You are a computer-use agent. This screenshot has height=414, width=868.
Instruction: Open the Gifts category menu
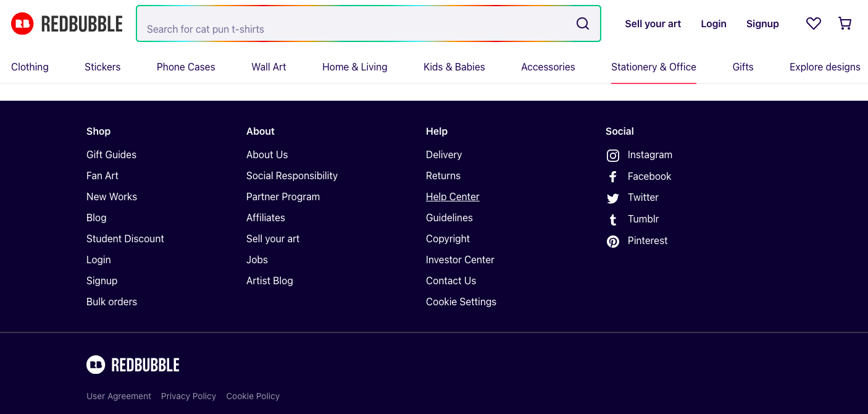[x=743, y=67]
